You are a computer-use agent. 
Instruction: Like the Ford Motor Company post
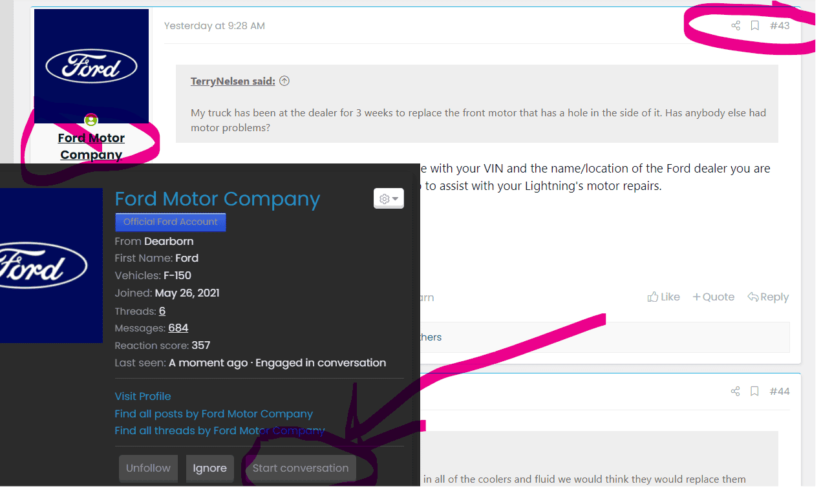tap(663, 297)
